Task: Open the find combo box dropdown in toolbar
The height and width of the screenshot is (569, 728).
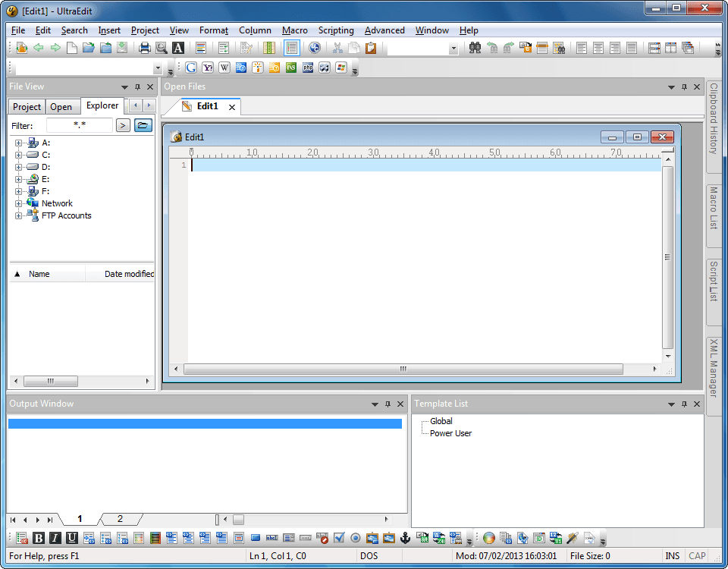Action: [453, 49]
